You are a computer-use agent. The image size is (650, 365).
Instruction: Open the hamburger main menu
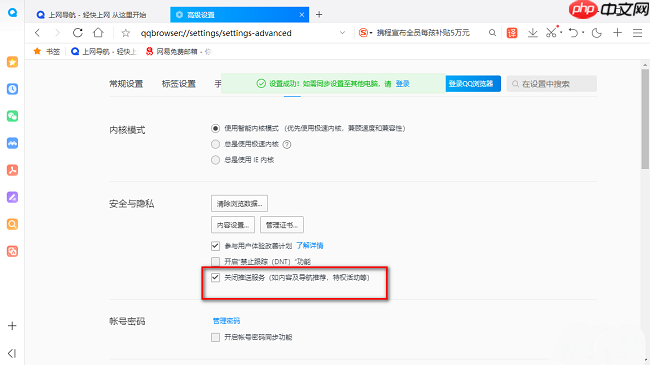click(x=638, y=33)
